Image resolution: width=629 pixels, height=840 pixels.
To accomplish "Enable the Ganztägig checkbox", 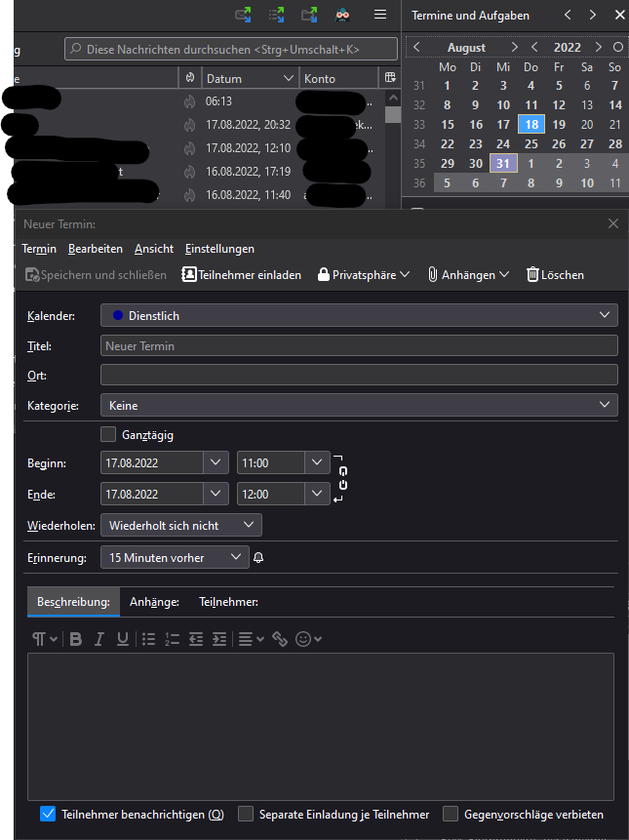I will [x=108, y=434].
